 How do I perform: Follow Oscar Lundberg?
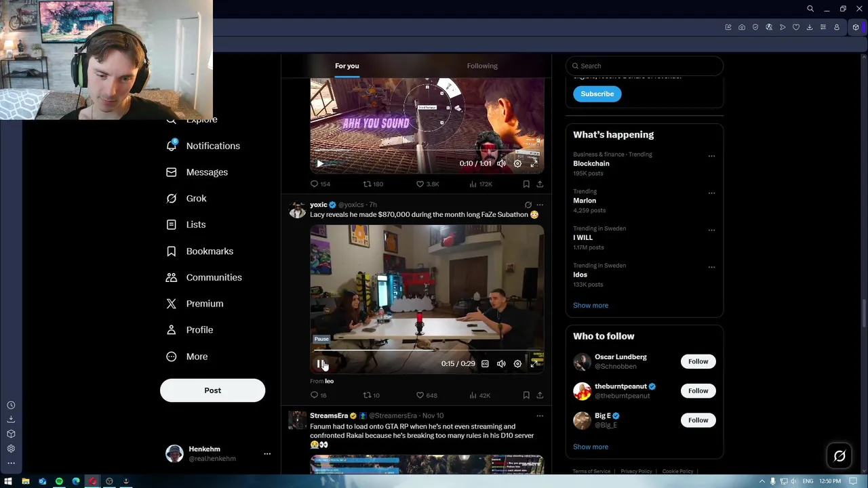[x=698, y=361]
